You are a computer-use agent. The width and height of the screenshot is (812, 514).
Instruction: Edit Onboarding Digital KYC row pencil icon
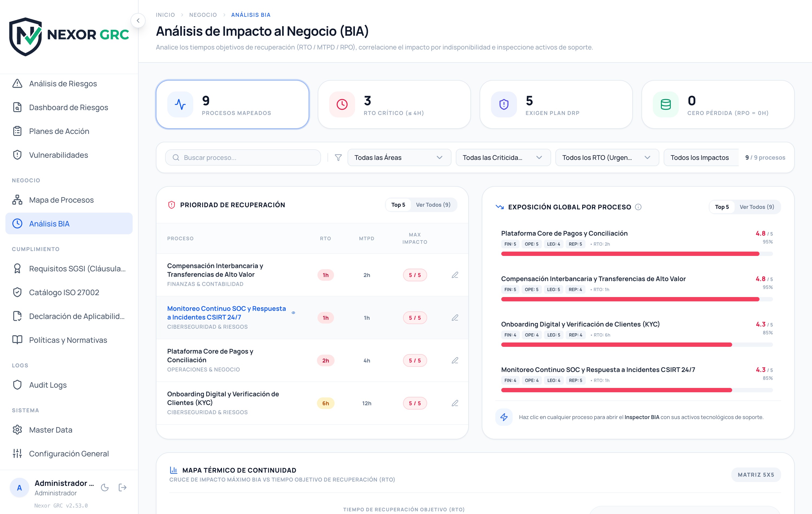455,403
